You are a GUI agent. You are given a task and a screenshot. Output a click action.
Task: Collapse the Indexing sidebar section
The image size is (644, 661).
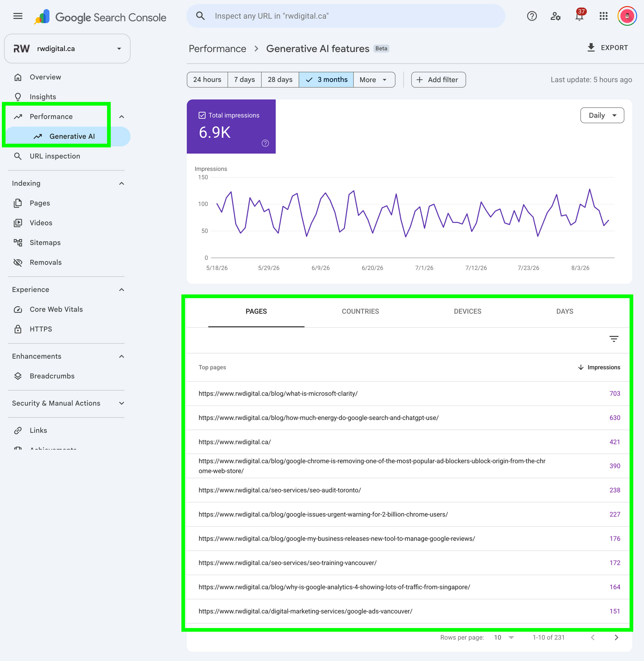(121, 183)
